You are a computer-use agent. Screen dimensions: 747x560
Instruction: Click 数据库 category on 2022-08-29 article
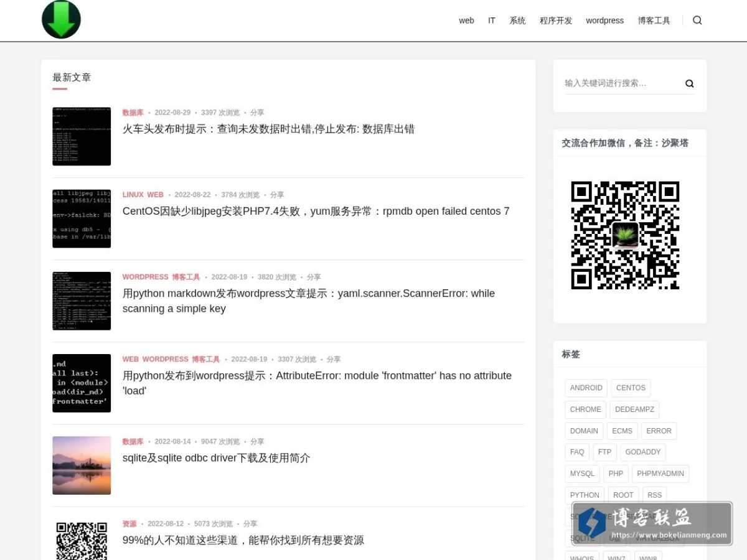(133, 113)
